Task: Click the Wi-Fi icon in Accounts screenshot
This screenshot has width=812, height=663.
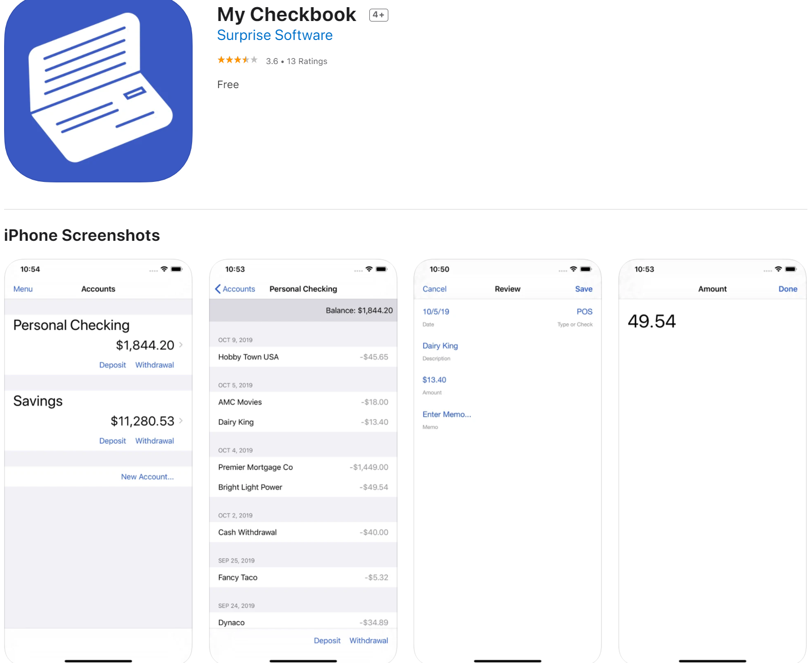Action: point(164,269)
